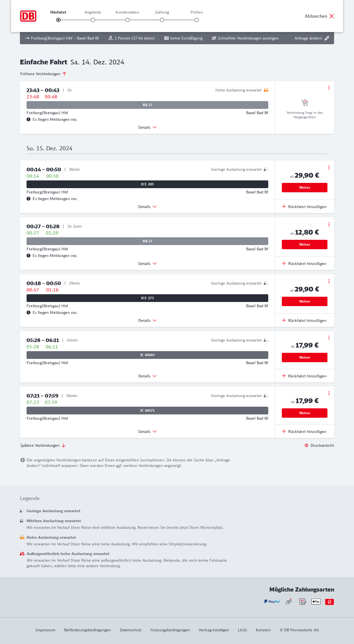Viewport: 354px width, 644px height.
Task: Click the Druckansicht printer icon
Action: coord(306,445)
